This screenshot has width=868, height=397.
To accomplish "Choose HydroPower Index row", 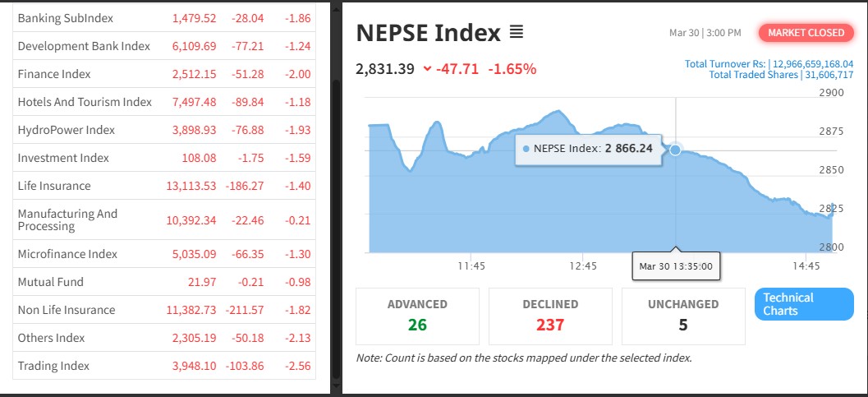I will (x=67, y=130).
